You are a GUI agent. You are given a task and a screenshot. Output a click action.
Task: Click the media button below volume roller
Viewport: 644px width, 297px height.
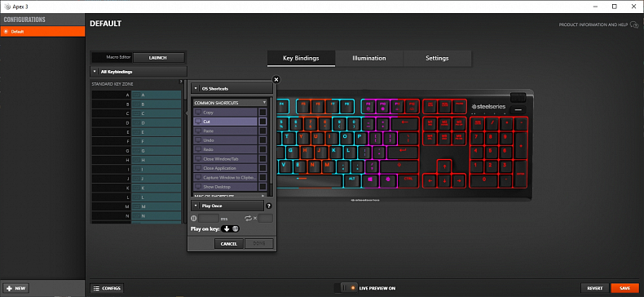coord(518,111)
